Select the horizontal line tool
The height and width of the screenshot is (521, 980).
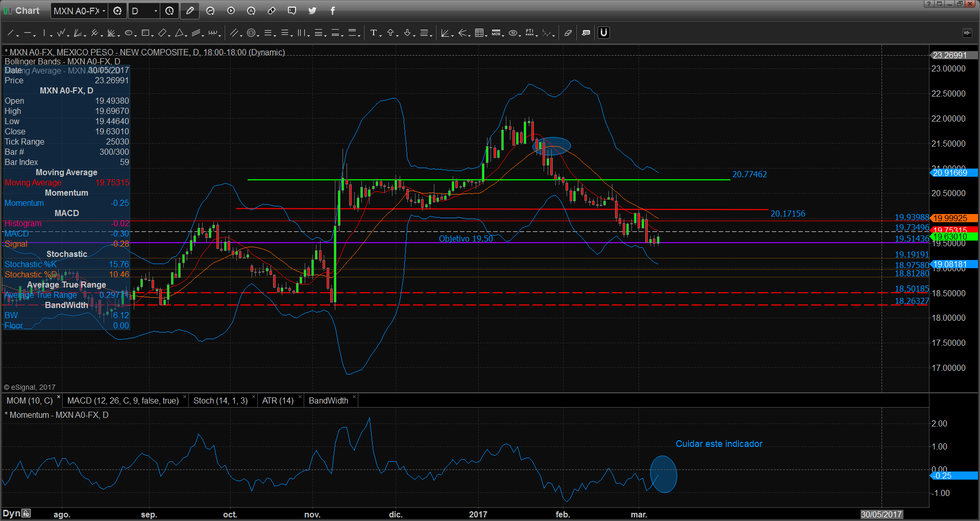click(x=27, y=33)
